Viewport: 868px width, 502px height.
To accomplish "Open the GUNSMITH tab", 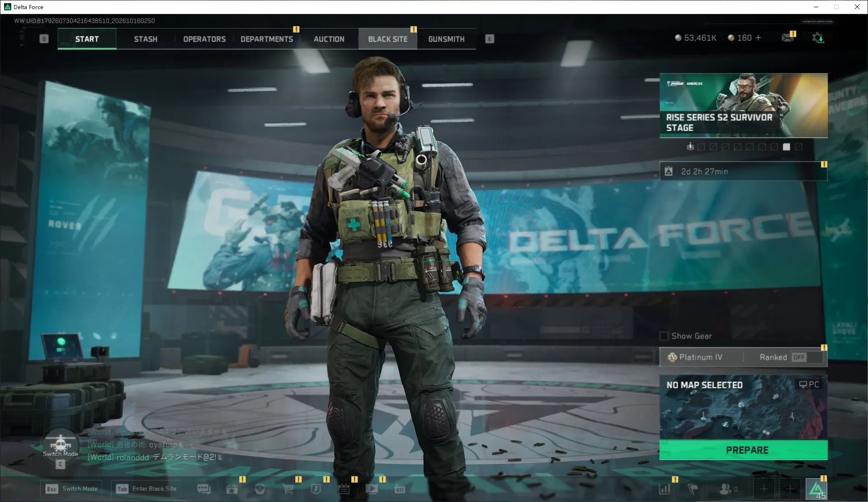I will point(446,39).
